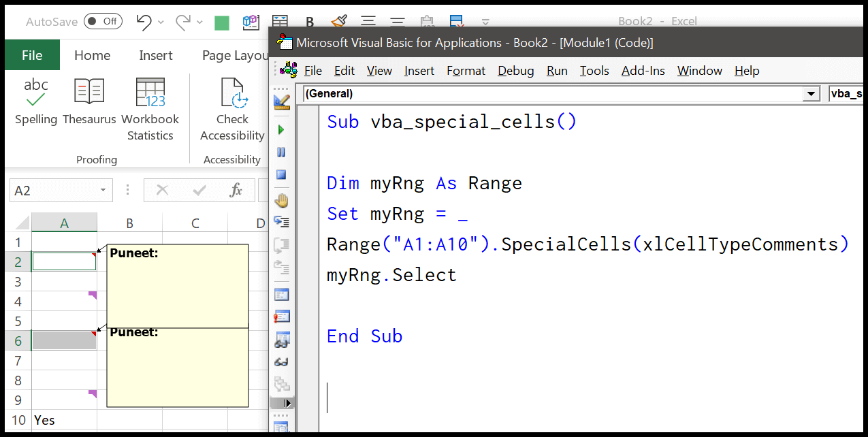Open the Locals Window from the toolbar
This screenshot has width=868, height=437.
coord(282,295)
